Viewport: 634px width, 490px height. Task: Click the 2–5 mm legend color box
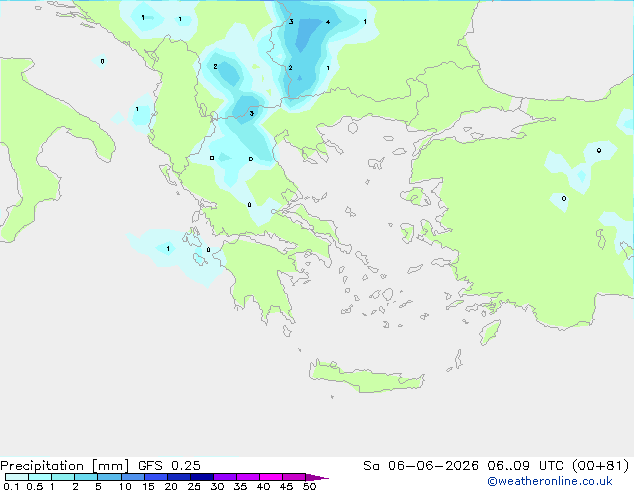86,477
